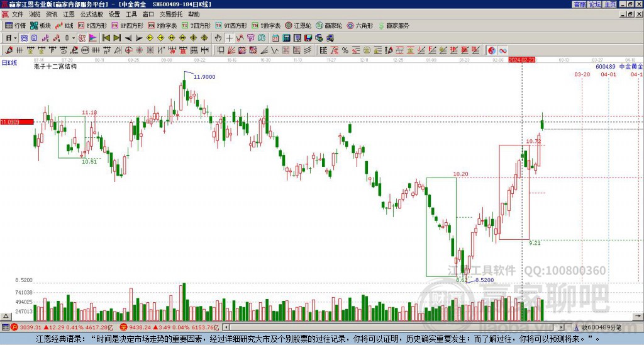Viewport: 644px width, 345px height.
Task: Open the P数字表 tool
Action: pyautogui.click(x=162, y=25)
